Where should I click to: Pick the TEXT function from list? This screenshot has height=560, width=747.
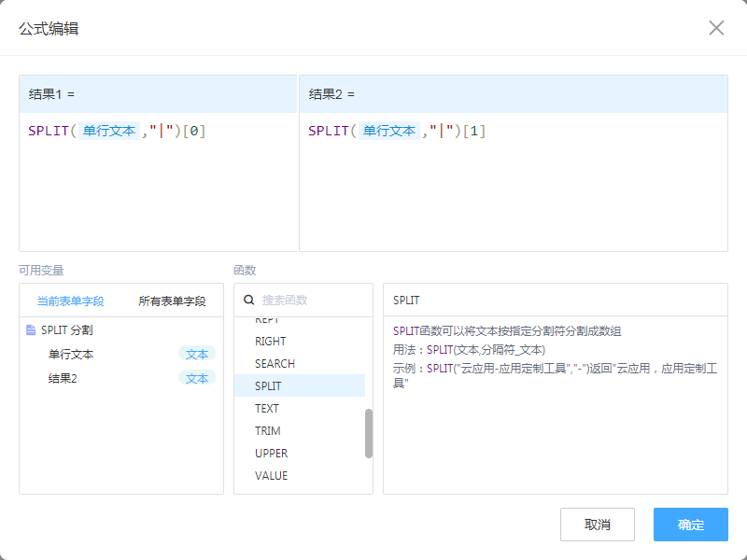pyautogui.click(x=267, y=409)
